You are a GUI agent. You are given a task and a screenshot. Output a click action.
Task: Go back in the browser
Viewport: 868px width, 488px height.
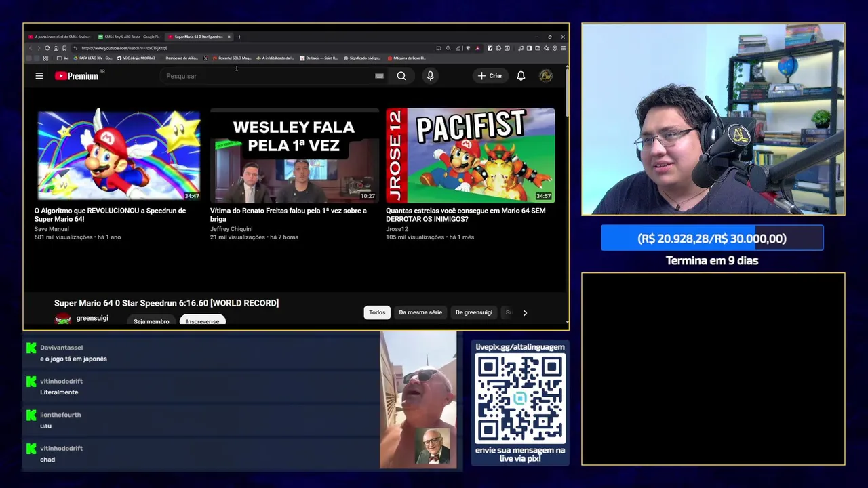[31, 48]
